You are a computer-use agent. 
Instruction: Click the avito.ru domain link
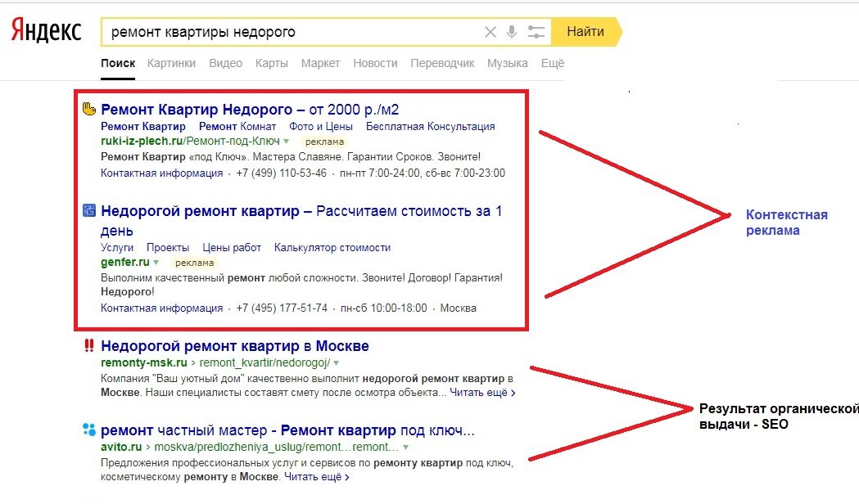[121, 447]
